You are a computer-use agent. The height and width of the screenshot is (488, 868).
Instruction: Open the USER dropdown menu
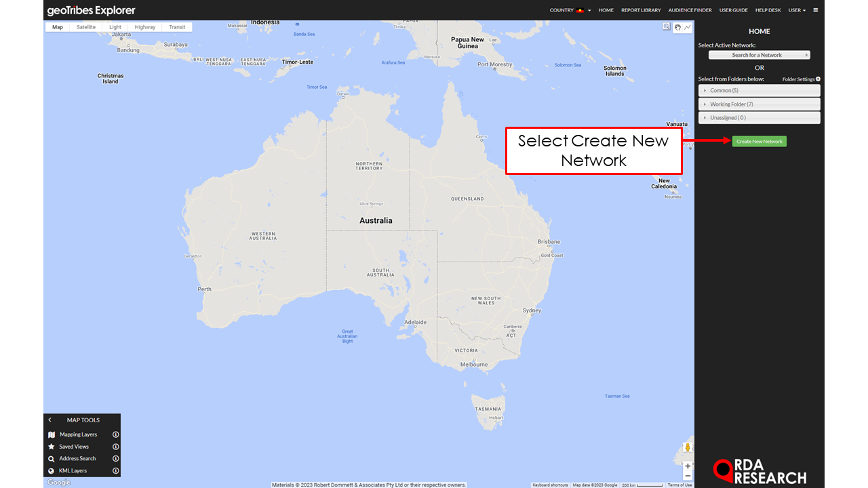[797, 10]
